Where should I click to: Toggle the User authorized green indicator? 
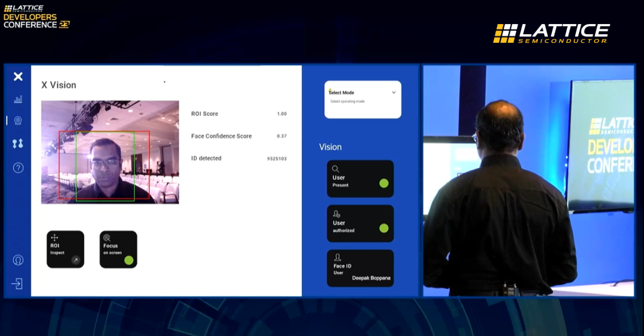[x=384, y=228]
